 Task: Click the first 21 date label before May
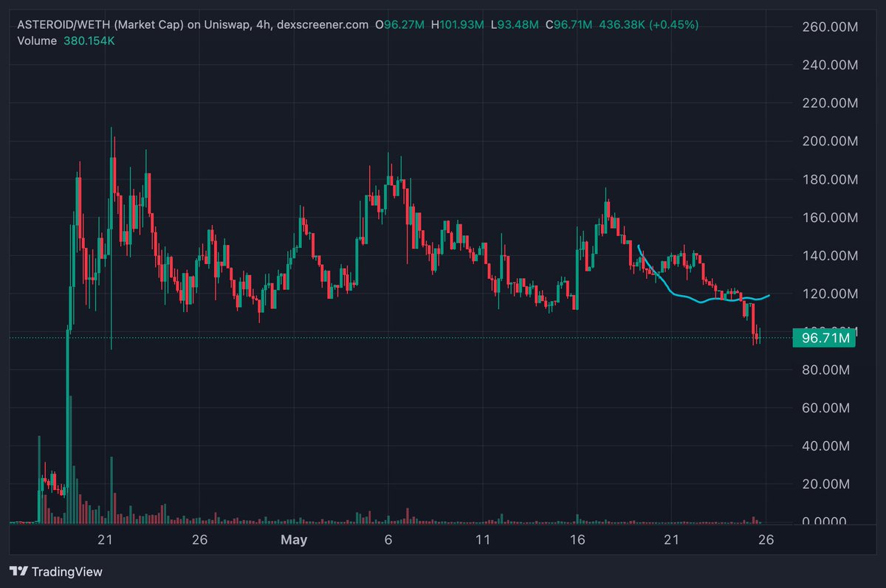tap(105, 540)
